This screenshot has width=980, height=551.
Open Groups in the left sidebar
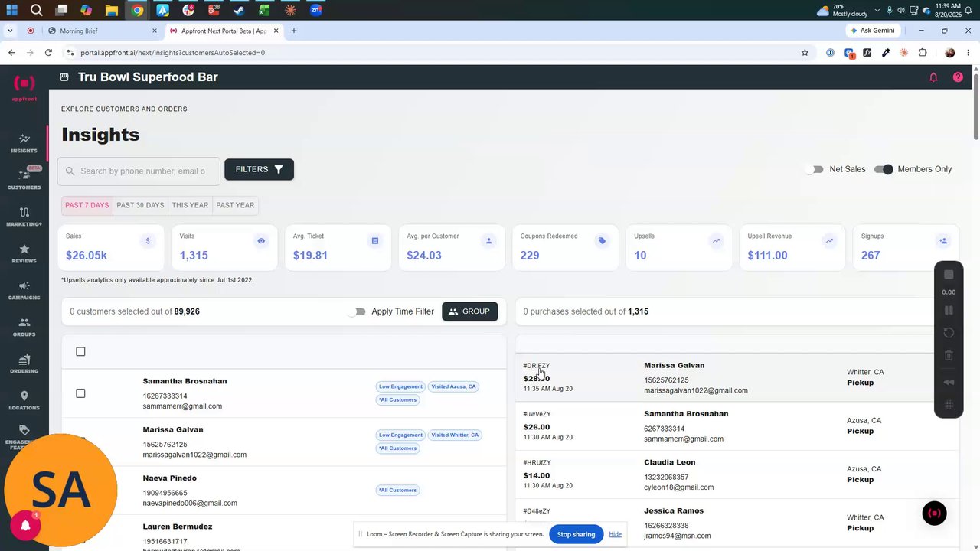pos(24,328)
